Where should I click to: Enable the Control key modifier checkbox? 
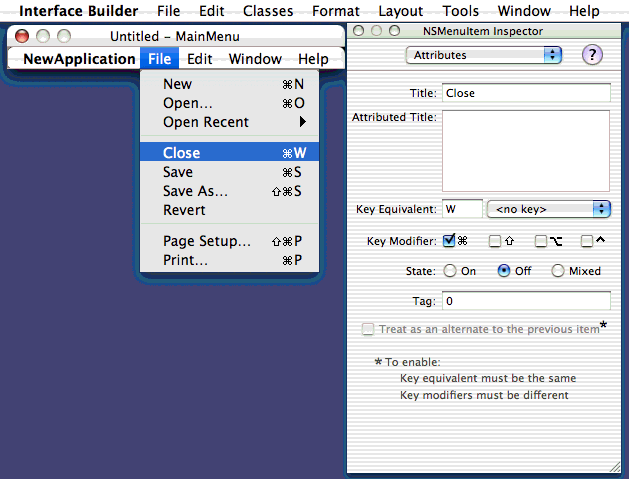tap(587, 241)
